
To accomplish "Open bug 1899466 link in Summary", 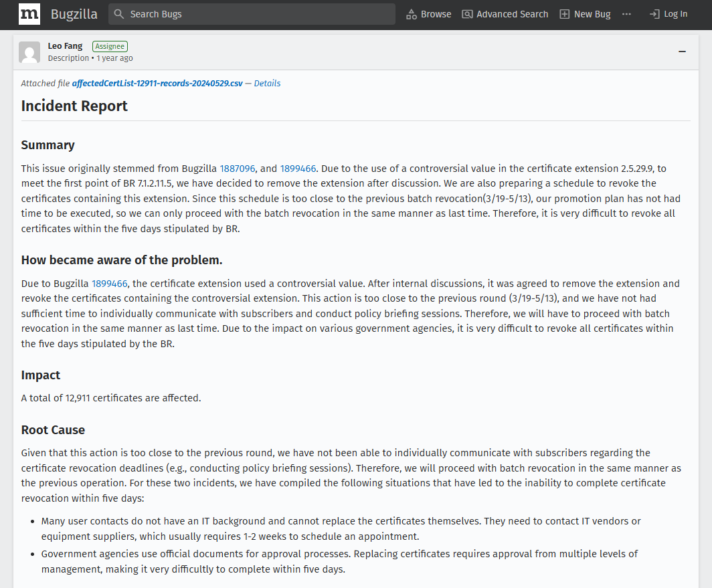I will point(298,169).
